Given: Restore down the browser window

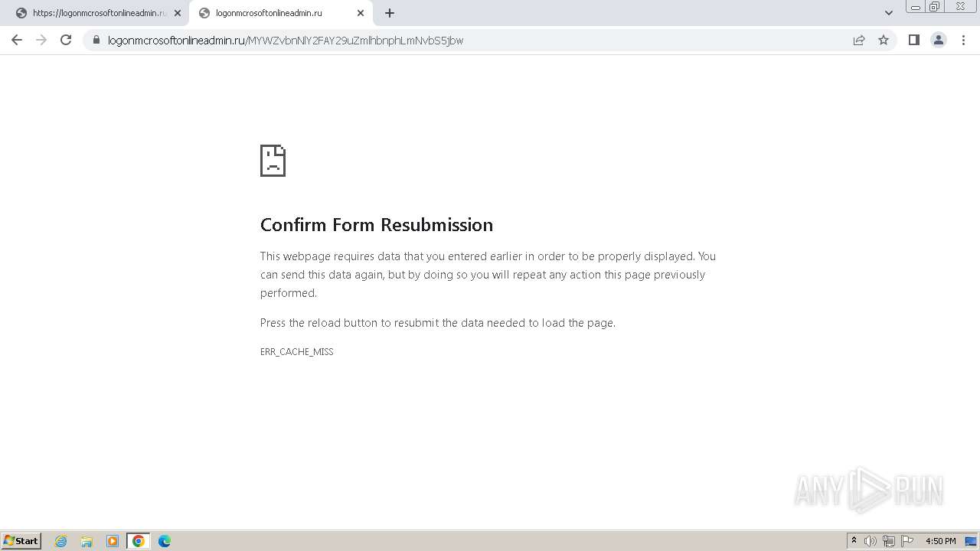Looking at the screenshot, I should point(935,6).
